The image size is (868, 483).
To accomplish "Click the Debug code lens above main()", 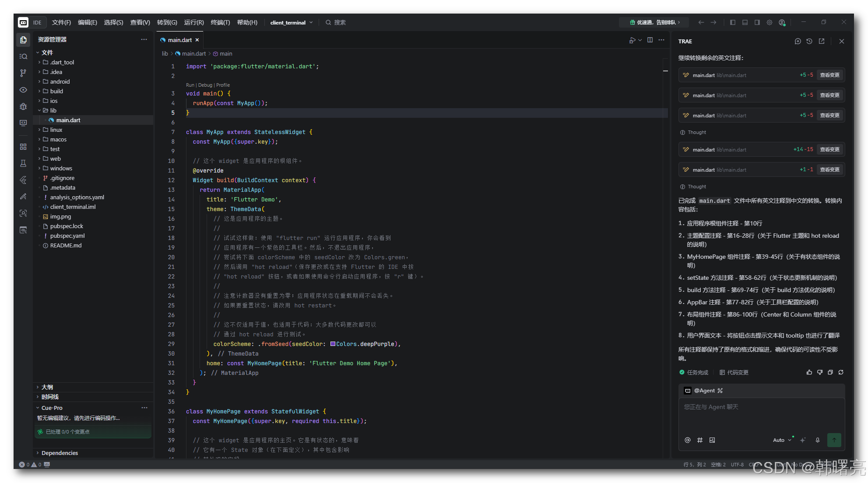I will [205, 85].
